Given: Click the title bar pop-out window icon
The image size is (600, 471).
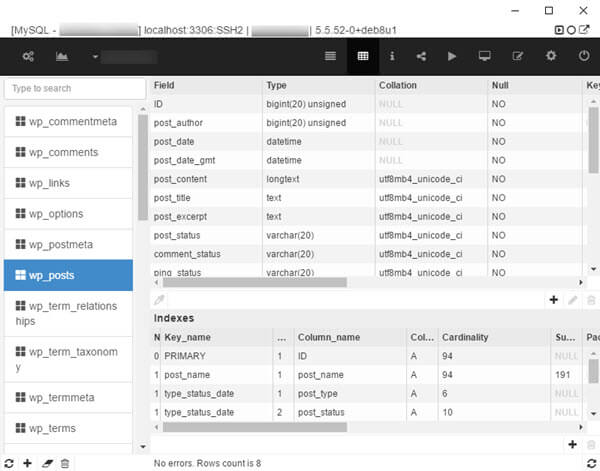Looking at the screenshot, I should click(584, 29).
